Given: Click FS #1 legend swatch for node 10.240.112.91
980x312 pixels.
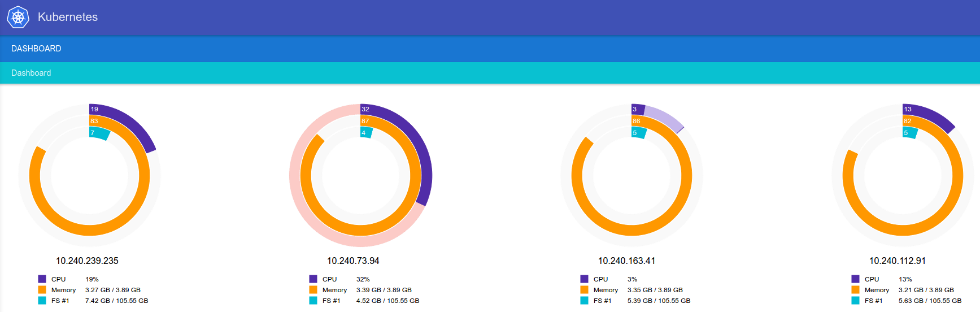Looking at the screenshot, I should point(855,301).
